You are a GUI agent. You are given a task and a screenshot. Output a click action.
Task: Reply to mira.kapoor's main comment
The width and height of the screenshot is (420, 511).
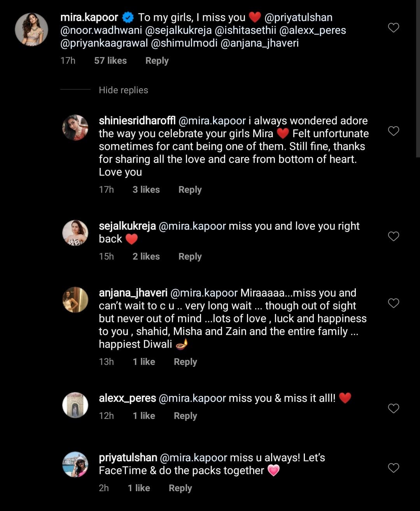157,61
